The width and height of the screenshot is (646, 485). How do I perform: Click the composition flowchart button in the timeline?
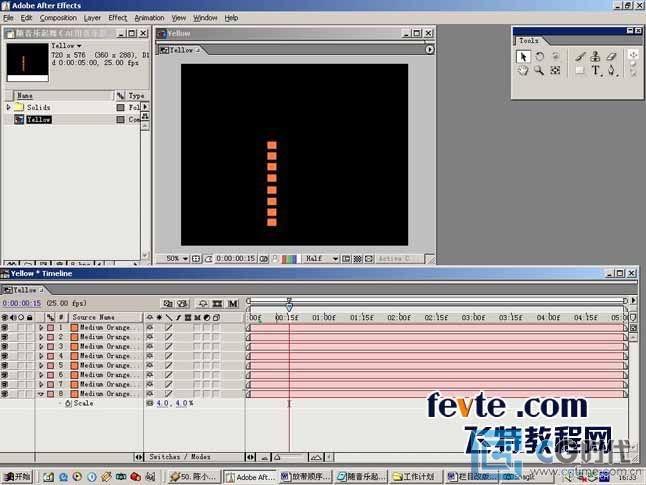click(168, 304)
